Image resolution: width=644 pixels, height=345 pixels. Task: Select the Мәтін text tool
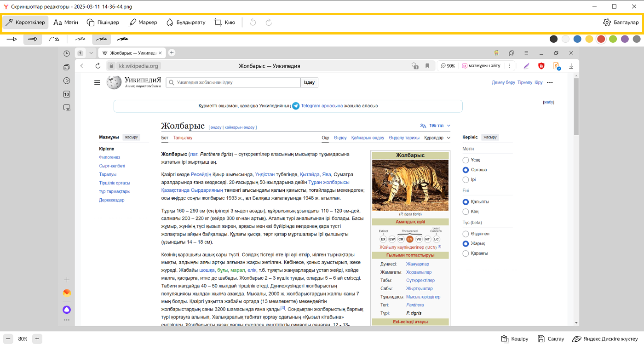pos(66,22)
